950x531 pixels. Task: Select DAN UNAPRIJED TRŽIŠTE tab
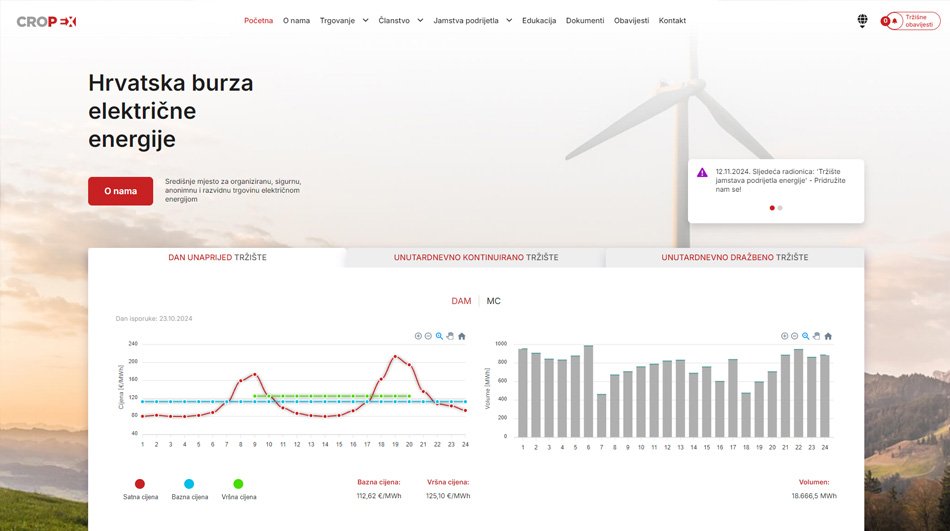click(218, 258)
